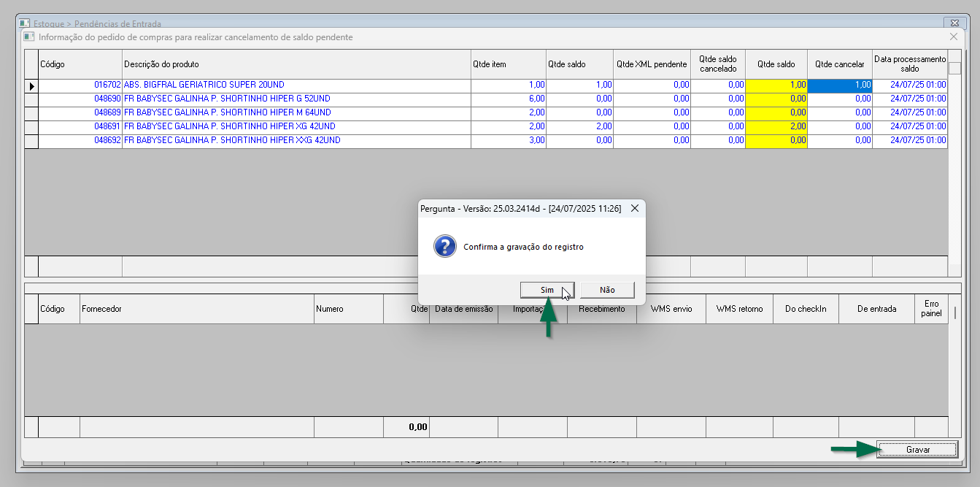
Task: Close the Pergunta dialog with its X
Action: (x=634, y=208)
